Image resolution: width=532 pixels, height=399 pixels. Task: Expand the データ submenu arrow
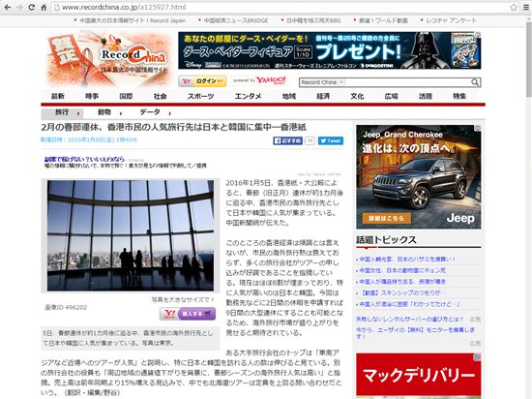pos(169,113)
